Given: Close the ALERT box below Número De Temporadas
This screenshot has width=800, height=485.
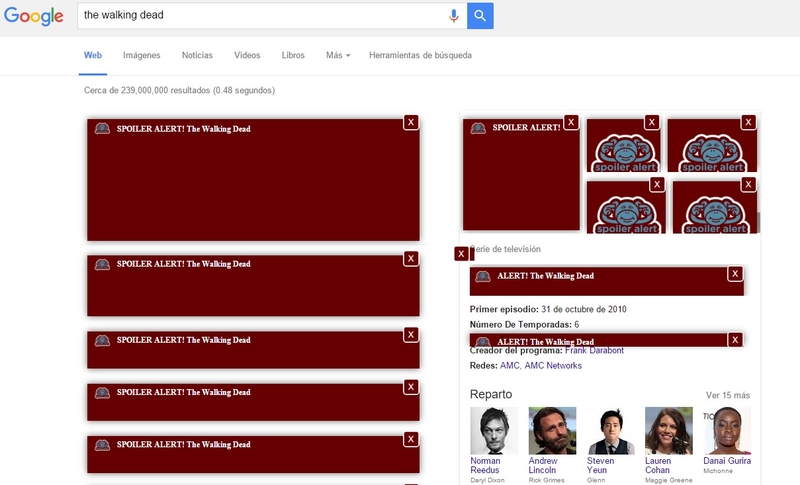Looking at the screenshot, I should tap(735, 340).
